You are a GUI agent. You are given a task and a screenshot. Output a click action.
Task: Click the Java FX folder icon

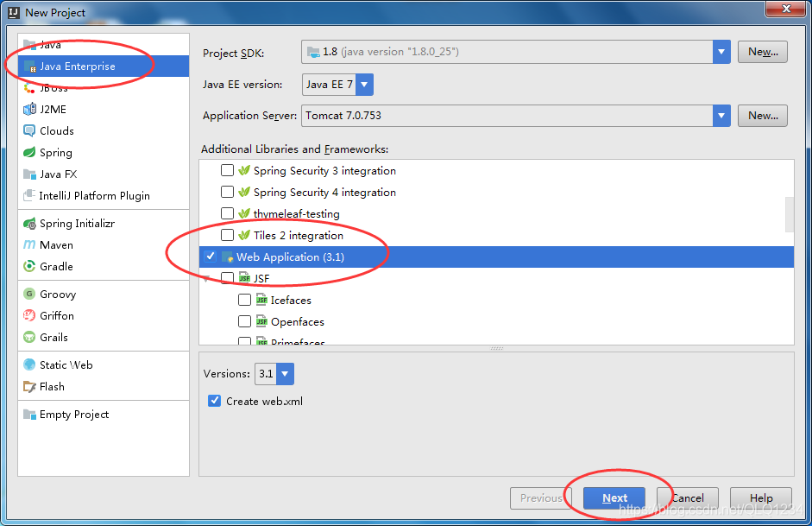[x=29, y=174]
